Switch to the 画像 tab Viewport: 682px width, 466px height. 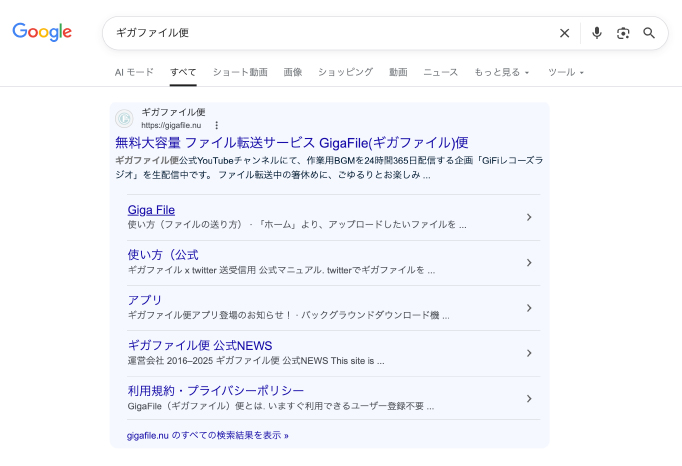tap(293, 72)
